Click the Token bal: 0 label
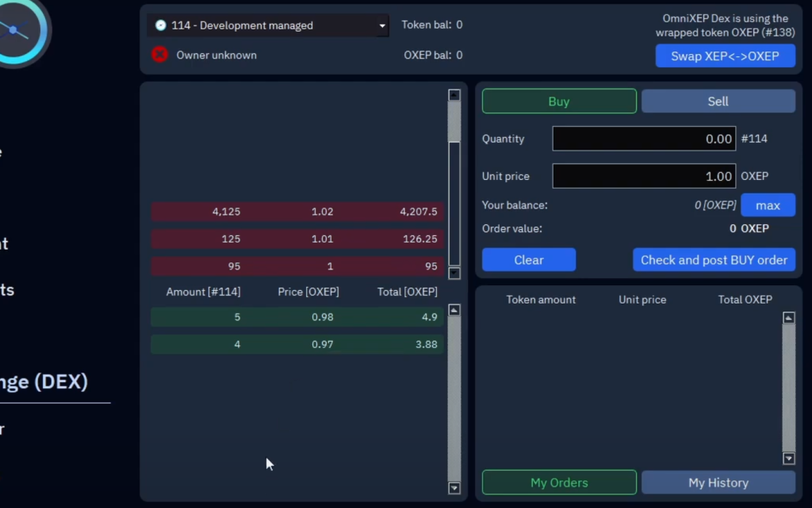 pos(432,25)
